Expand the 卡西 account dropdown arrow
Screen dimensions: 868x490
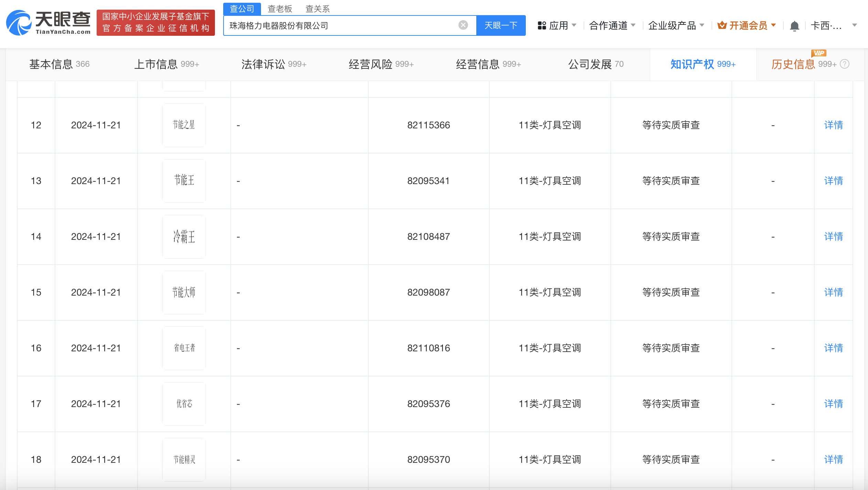pos(855,25)
